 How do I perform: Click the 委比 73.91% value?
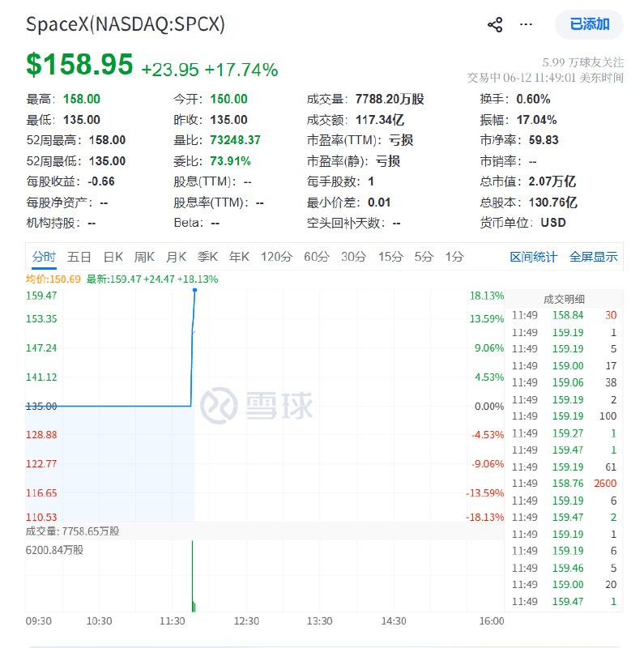tap(230, 161)
